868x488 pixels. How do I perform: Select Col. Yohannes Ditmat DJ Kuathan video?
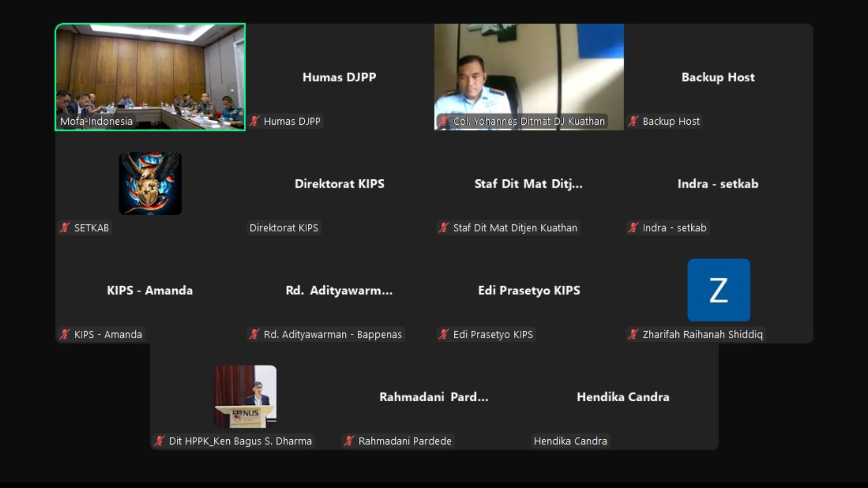coord(529,77)
